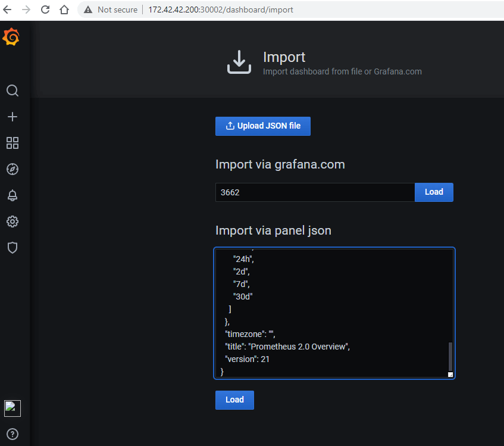Click the "7d" json entry

242,284
